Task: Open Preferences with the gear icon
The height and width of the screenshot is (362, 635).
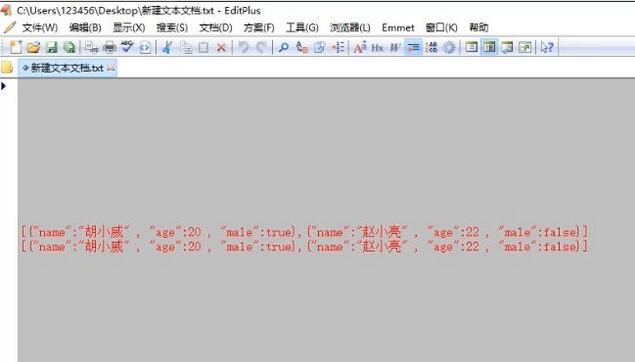Action: click(449, 47)
